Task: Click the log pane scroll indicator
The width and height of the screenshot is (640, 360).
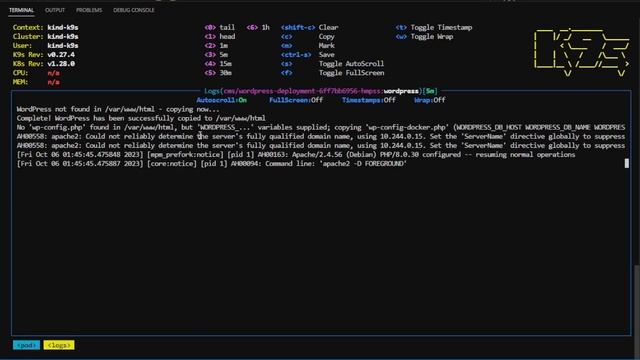Action: (627, 163)
